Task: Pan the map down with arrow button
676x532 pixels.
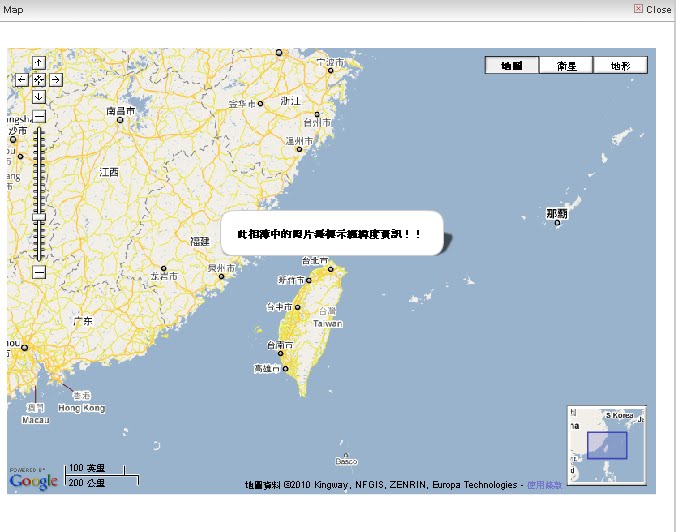Action: [39, 97]
